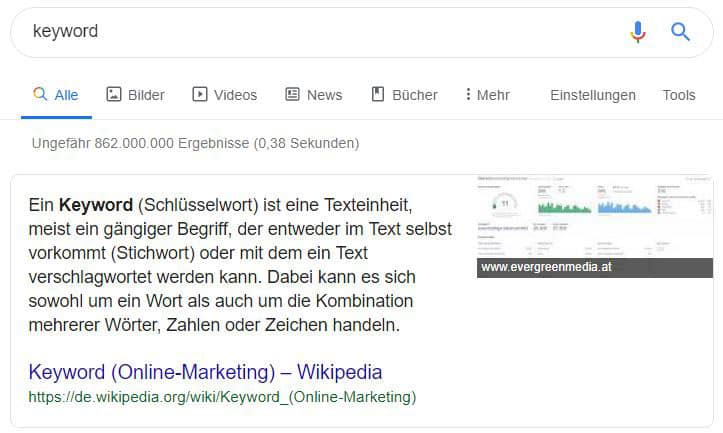Switch to the Bilder tab
This screenshot has width=723, height=433.
(x=135, y=95)
